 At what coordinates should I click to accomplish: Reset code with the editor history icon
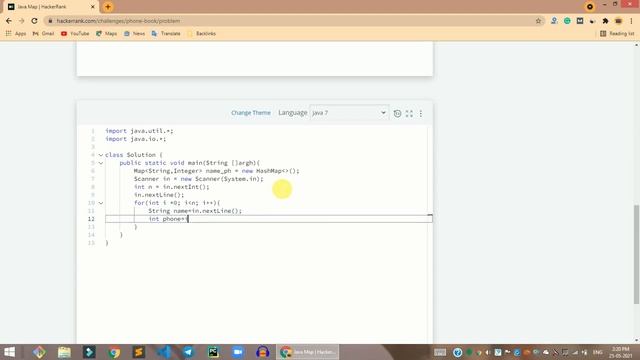point(397,113)
